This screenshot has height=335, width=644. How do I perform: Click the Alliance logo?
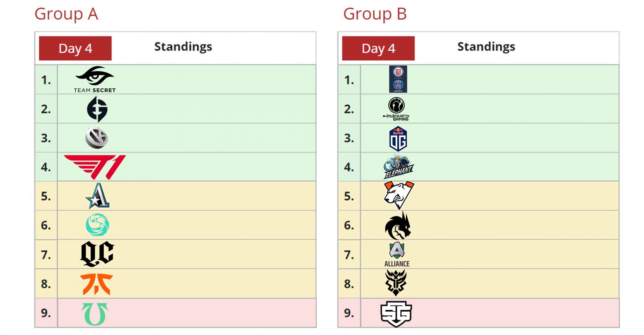click(x=397, y=255)
